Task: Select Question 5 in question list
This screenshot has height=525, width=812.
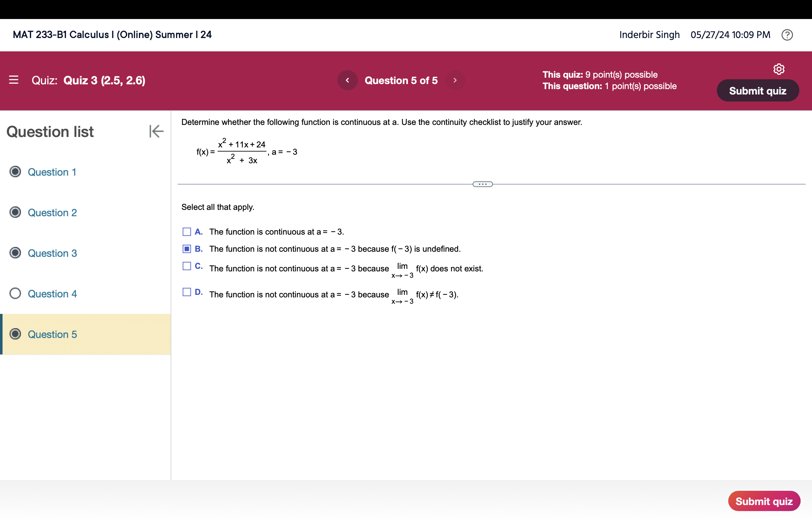Action: 52,334
